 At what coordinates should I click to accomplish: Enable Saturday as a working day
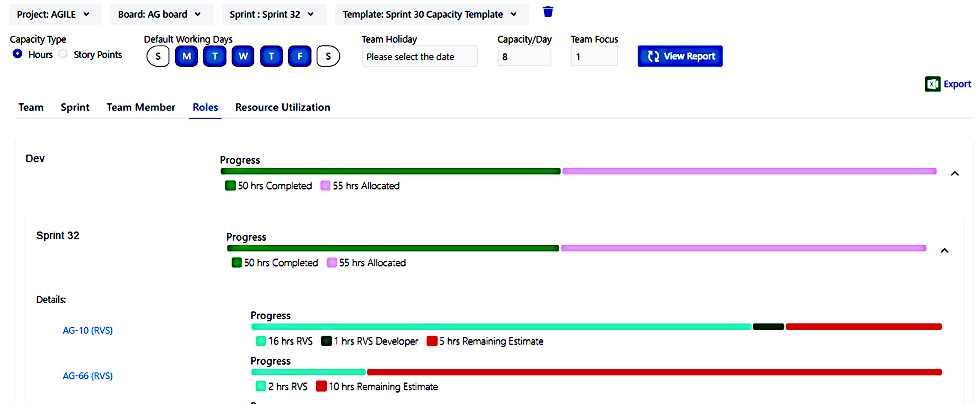328,56
